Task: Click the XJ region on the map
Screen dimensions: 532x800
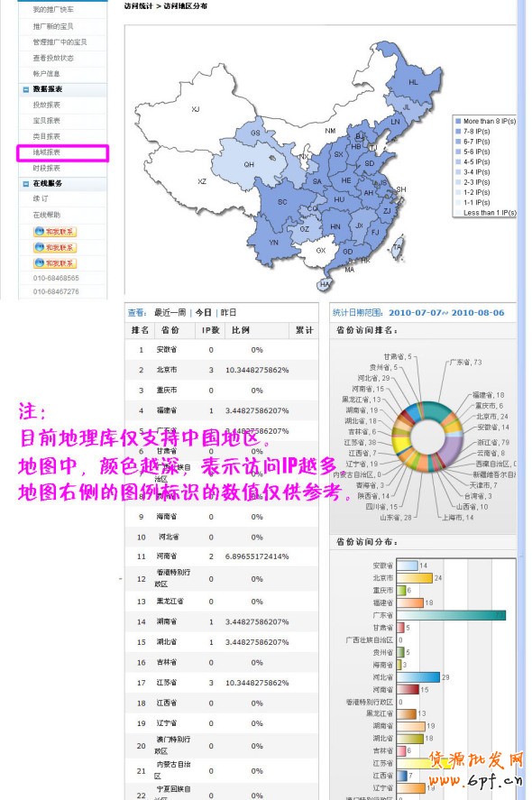Action: pos(196,108)
